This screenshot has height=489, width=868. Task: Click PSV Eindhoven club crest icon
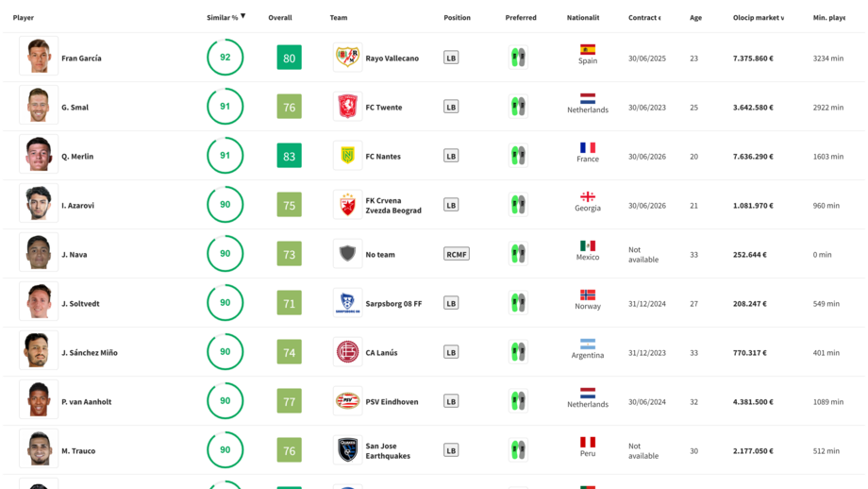click(x=347, y=401)
